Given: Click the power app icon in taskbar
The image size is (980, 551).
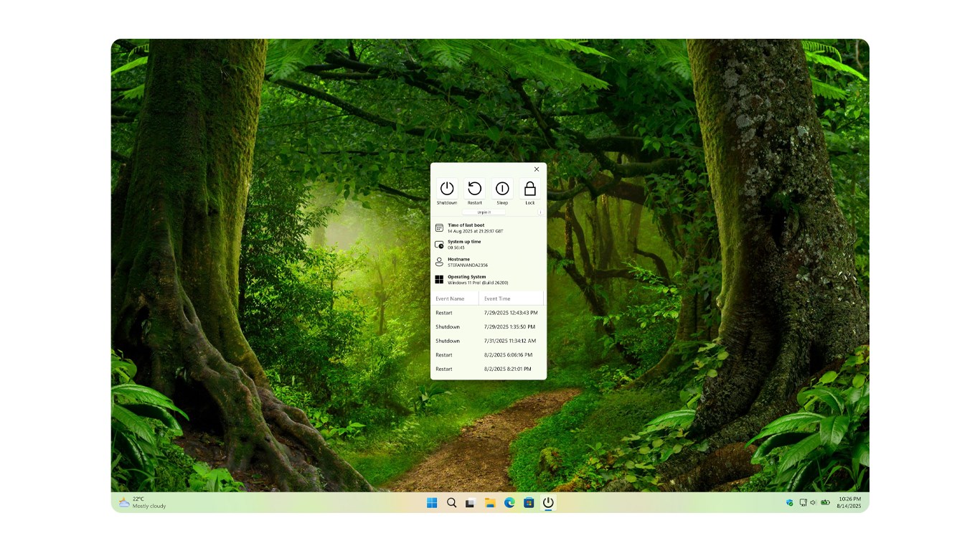Looking at the screenshot, I should click(x=548, y=503).
